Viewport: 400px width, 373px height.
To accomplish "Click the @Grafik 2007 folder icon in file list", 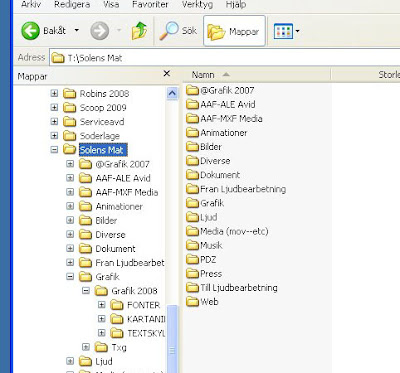I will 193,90.
